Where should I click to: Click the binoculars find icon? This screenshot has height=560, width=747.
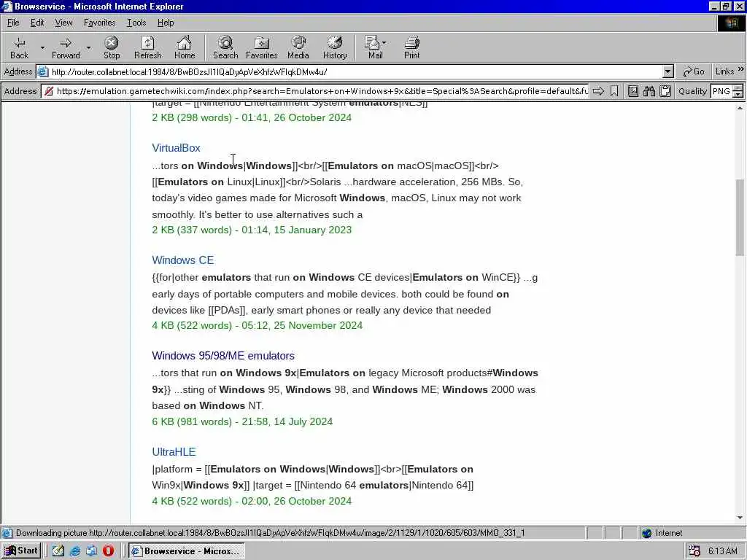coord(649,91)
